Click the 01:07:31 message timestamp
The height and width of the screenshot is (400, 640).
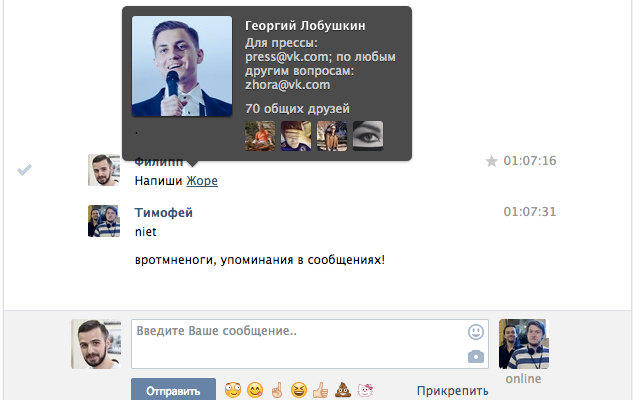[529, 211]
